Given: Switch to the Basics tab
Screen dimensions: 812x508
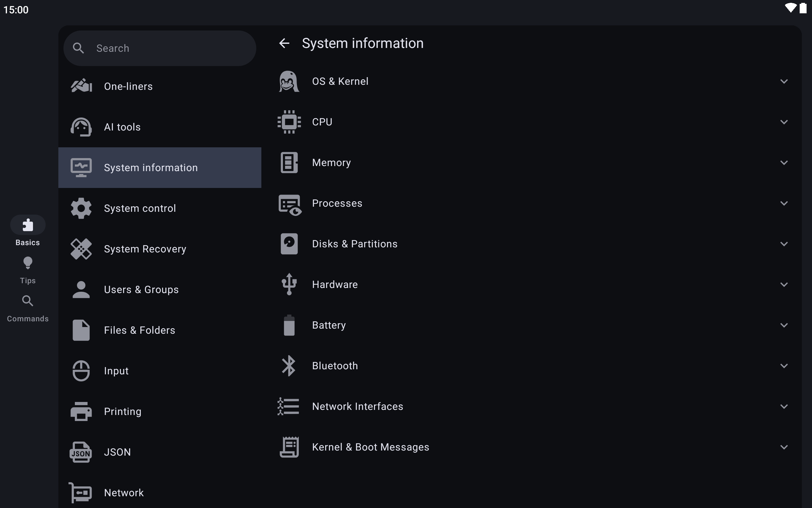Looking at the screenshot, I should (28, 231).
